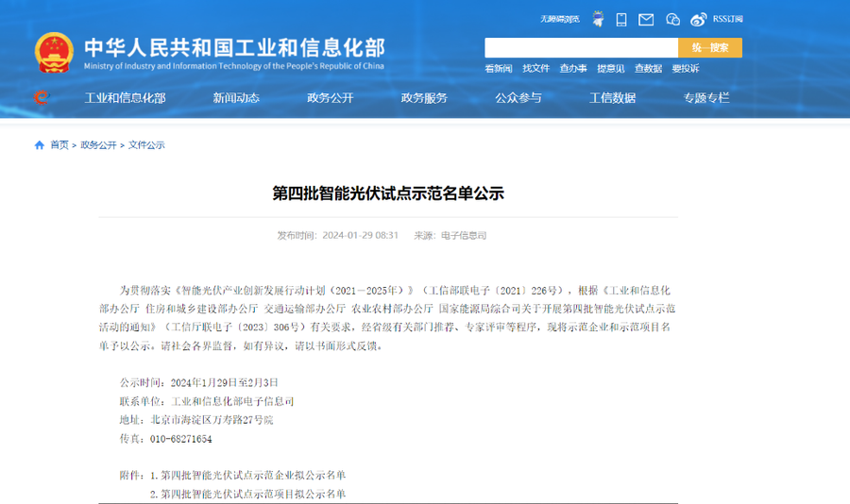The image size is (850, 504).
Task: Click the national emblem logo
Action: [54, 53]
